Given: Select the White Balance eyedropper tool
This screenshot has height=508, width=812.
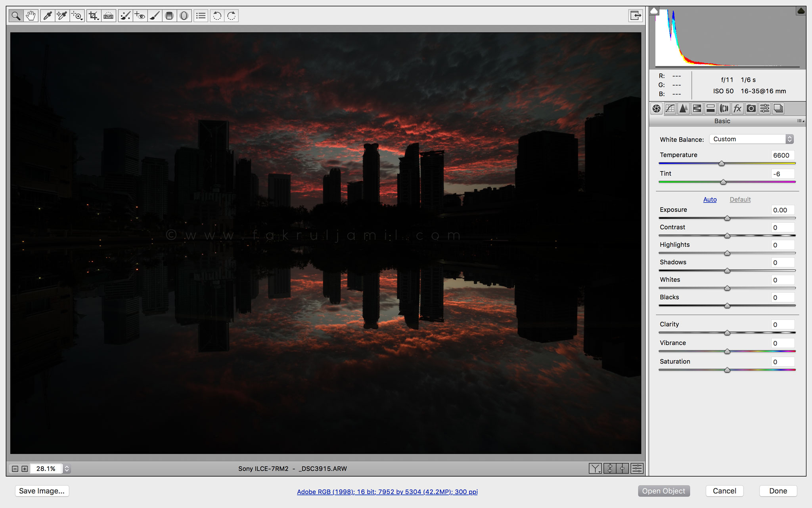Looking at the screenshot, I should [x=47, y=16].
